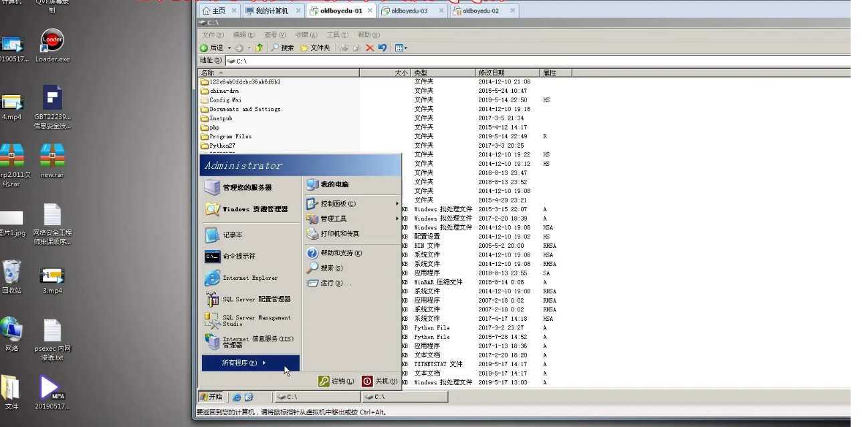Select folder 122c6ab0fdcbc36ab6f8b3

click(241, 82)
